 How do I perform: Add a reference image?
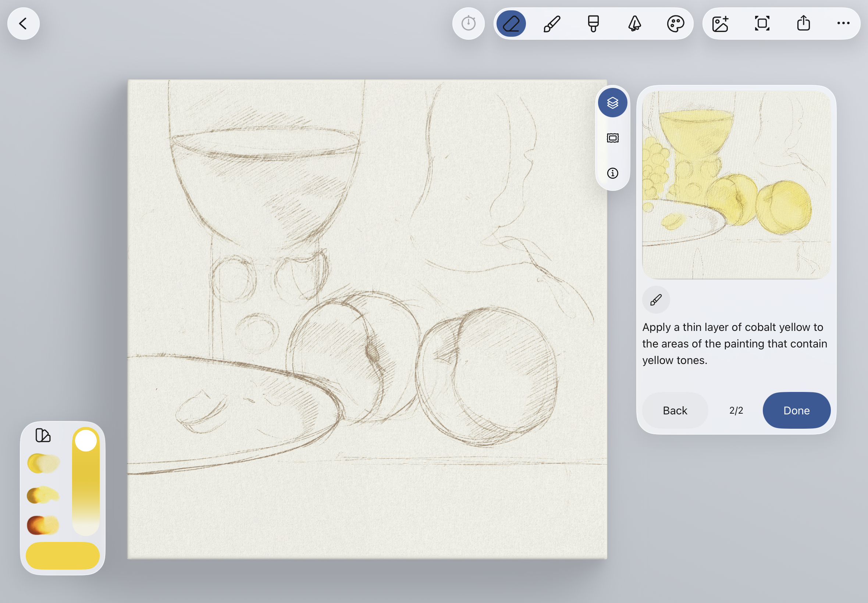(x=720, y=24)
